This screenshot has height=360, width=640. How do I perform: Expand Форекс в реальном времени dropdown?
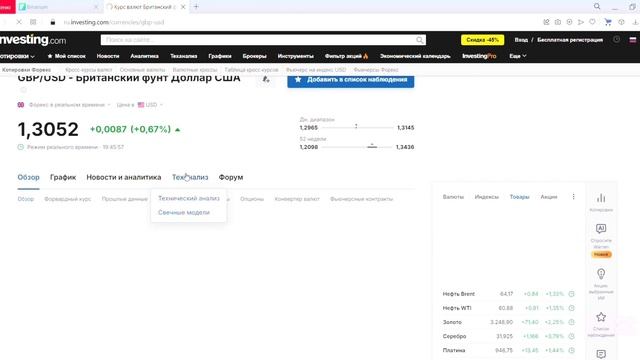tap(69, 105)
